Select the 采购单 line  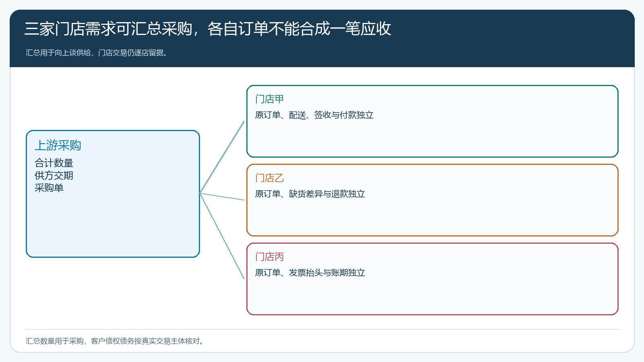pyautogui.click(x=49, y=188)
